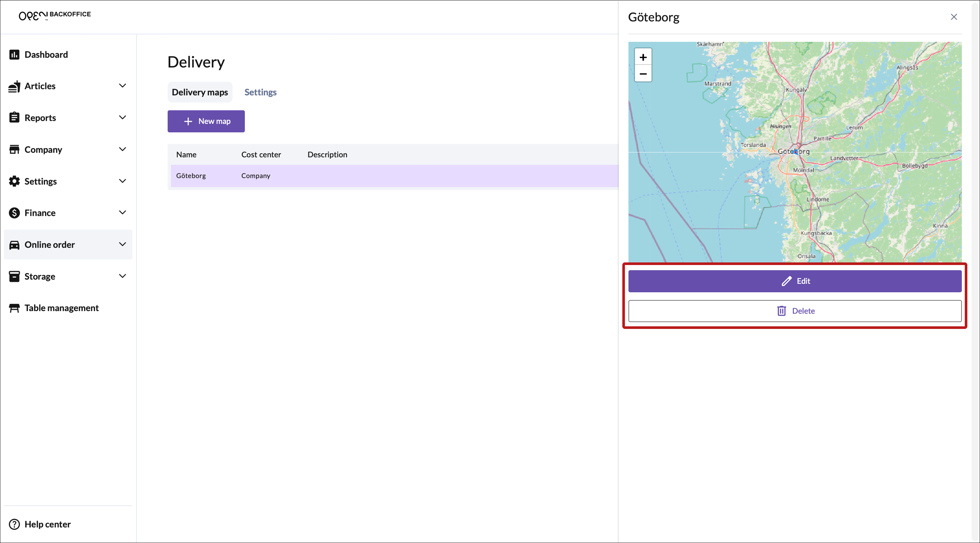Viewport: 980px width, 543px height.
Task: Close the Göteborg side panel
Action: [x=954, y=17]
